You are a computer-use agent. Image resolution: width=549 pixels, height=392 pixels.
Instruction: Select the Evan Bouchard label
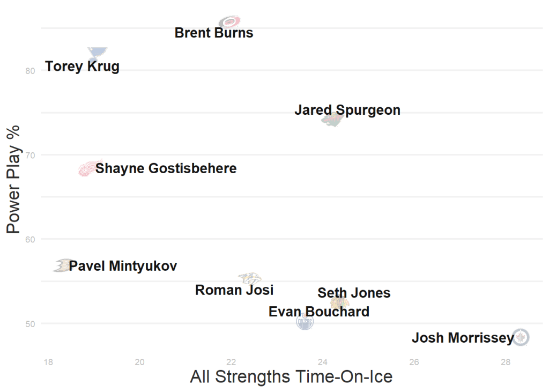[x=318, y=312]
